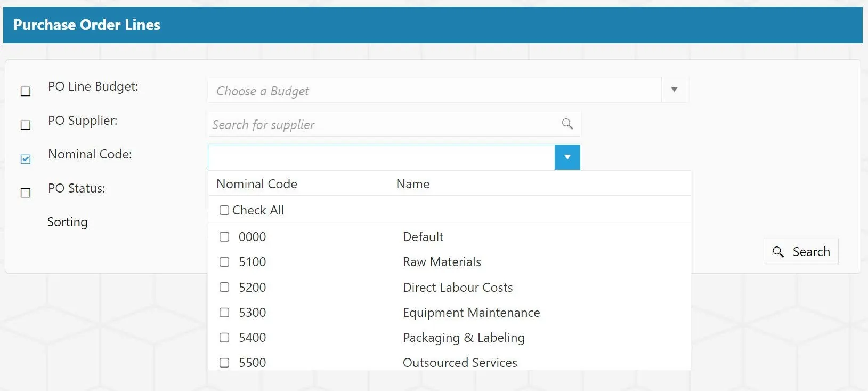
Task: Tick checkbox for code 5300
Action: pos(224,312)
